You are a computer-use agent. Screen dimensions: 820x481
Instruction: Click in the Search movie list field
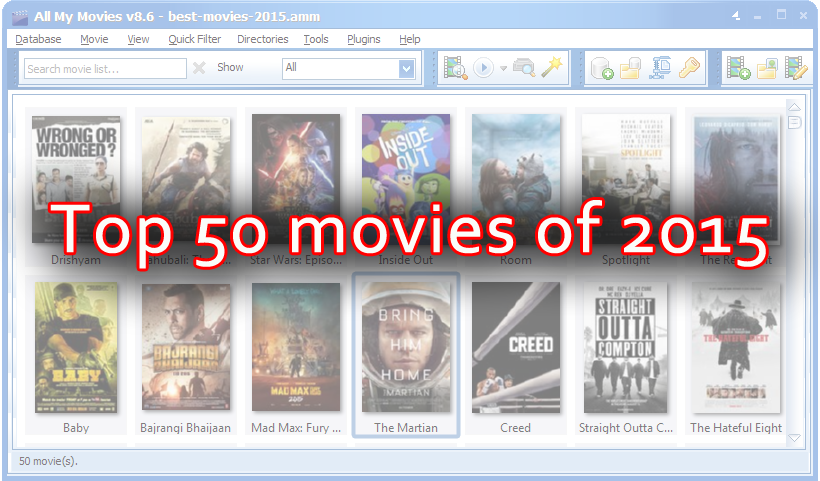pyautogui.click(x=105, y=68)
